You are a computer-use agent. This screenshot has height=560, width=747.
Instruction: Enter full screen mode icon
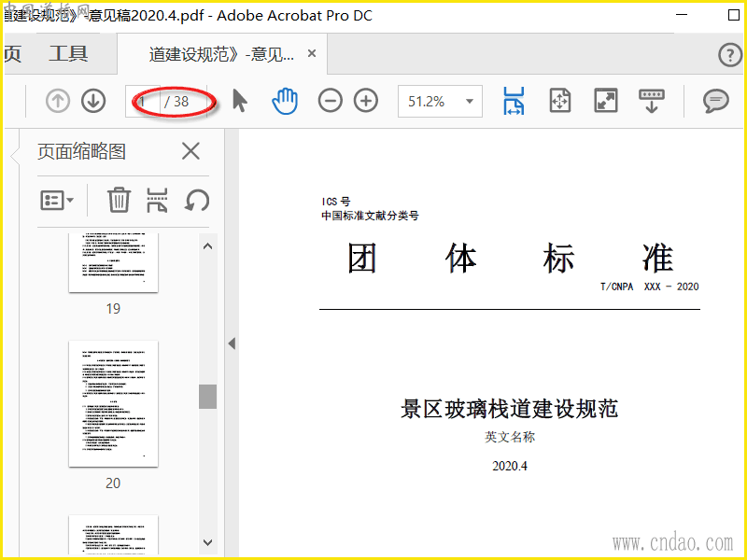tap(605, 101)
